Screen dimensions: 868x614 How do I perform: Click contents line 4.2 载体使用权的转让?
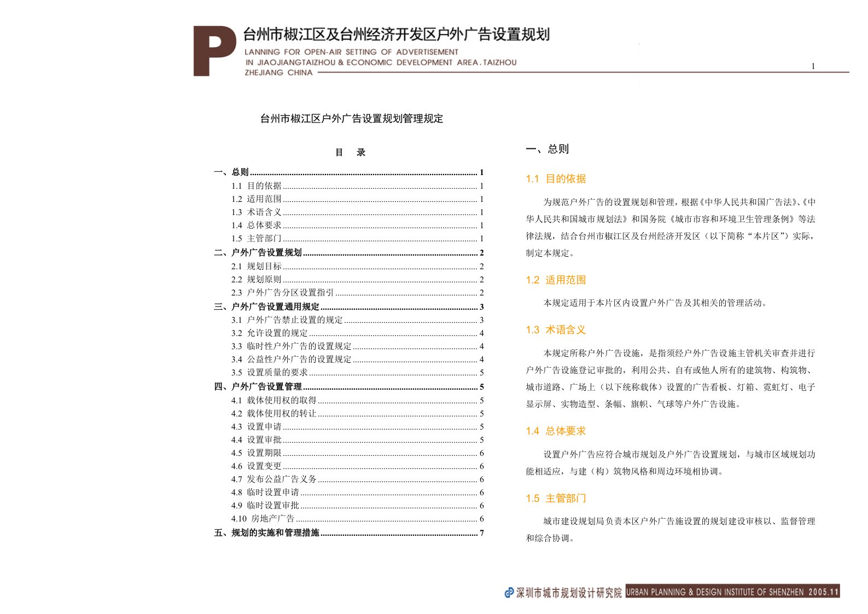click(357, 414)
